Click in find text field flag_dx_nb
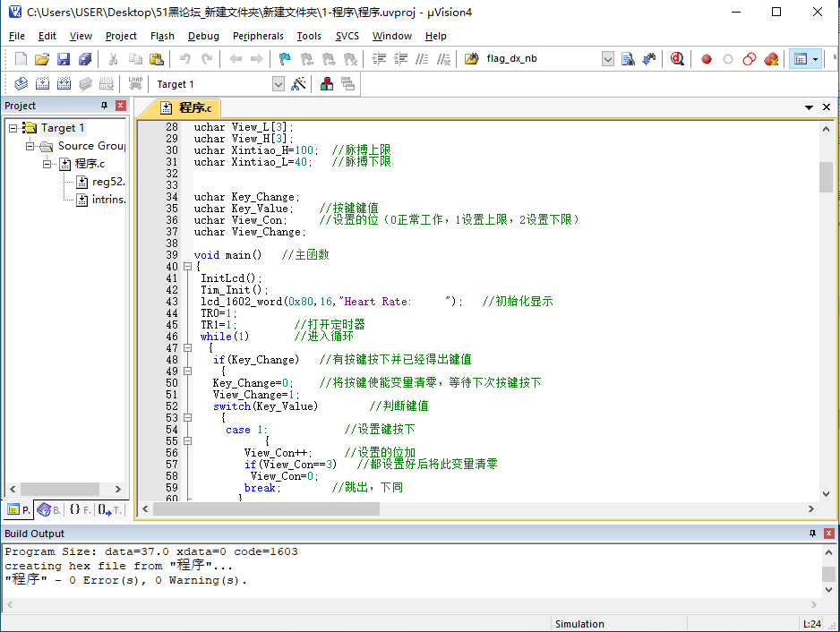This screenshot has width=840, height=632. (541, 59)
